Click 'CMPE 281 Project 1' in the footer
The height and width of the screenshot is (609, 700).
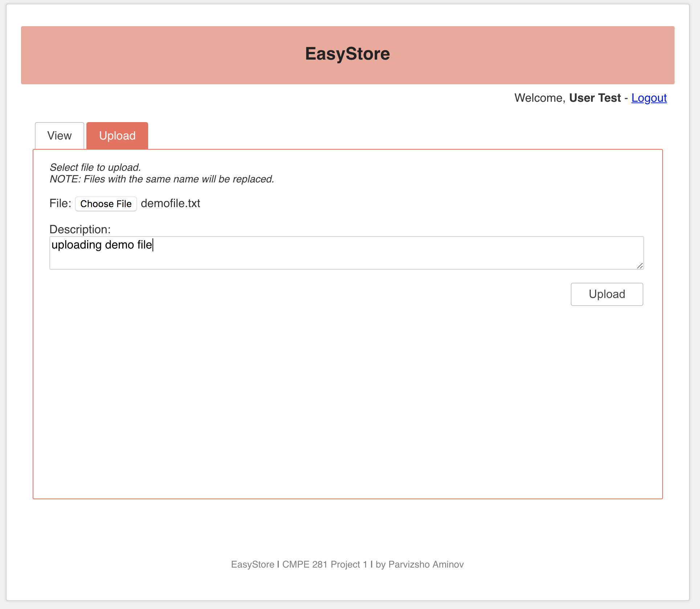pos(325,564)
